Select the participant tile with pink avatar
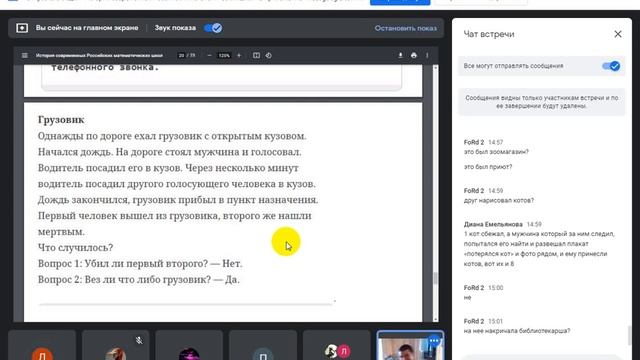 337,345
